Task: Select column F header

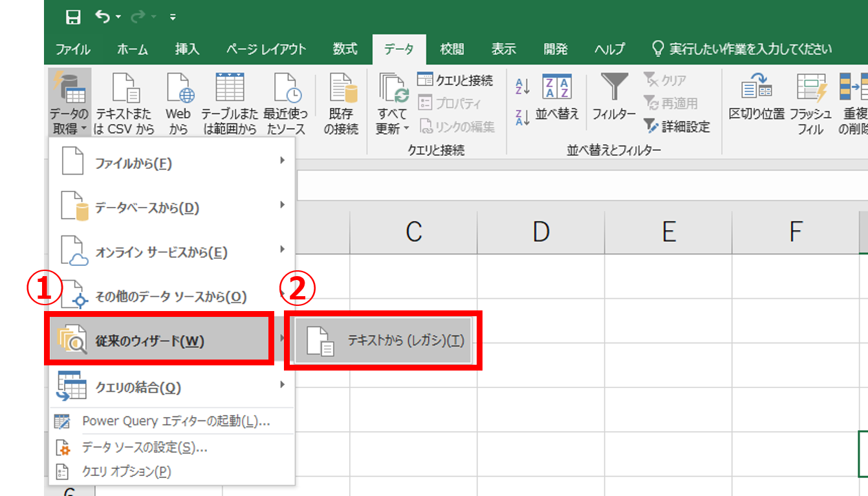Action: [x=796, y=232]
